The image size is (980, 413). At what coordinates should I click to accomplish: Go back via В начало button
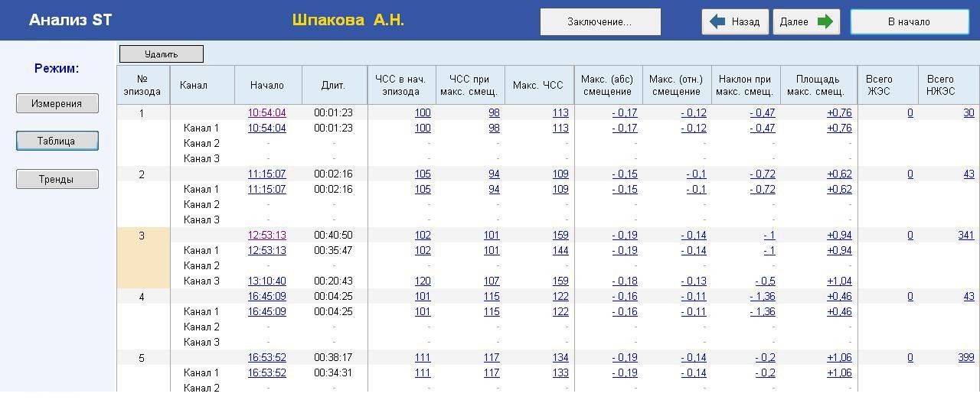[910, 22]
